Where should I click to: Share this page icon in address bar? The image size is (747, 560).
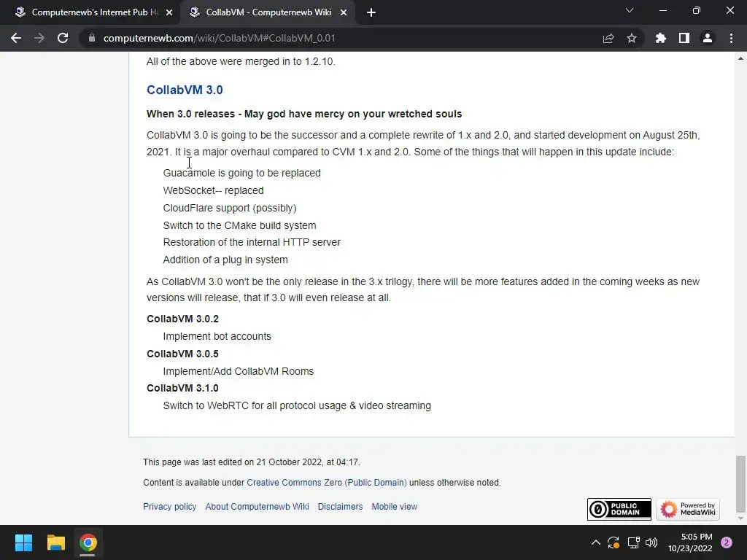(x=608, y=38)
